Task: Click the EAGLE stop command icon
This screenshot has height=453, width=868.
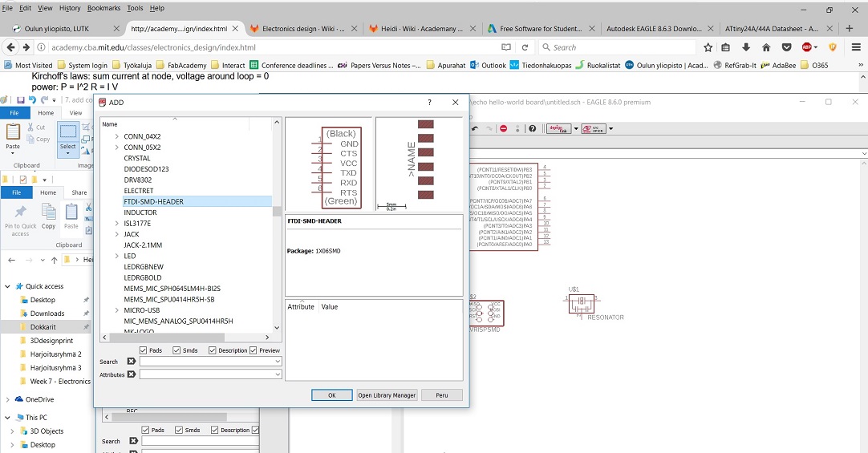Action: pos(503,128)
